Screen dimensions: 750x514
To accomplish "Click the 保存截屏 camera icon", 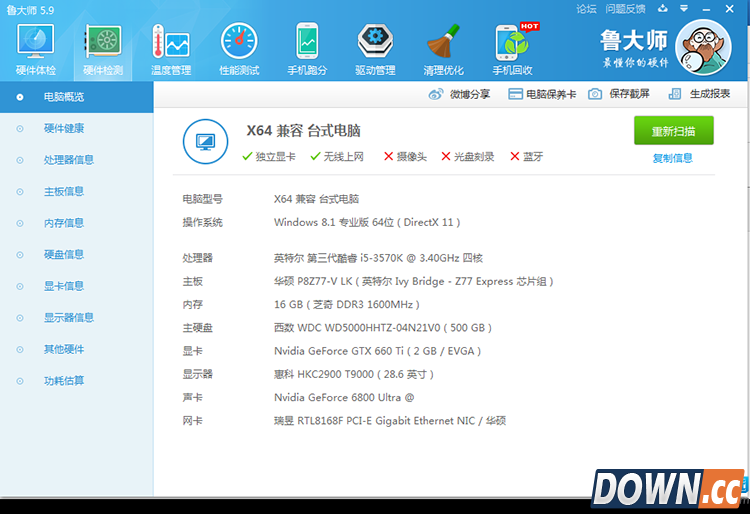I will (595, 94).
